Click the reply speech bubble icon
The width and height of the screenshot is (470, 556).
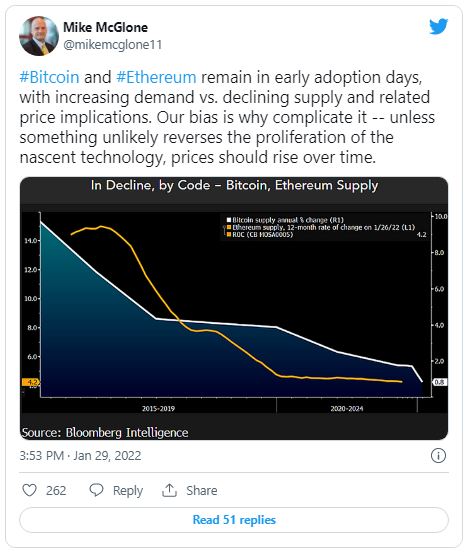tap(96, 490)
